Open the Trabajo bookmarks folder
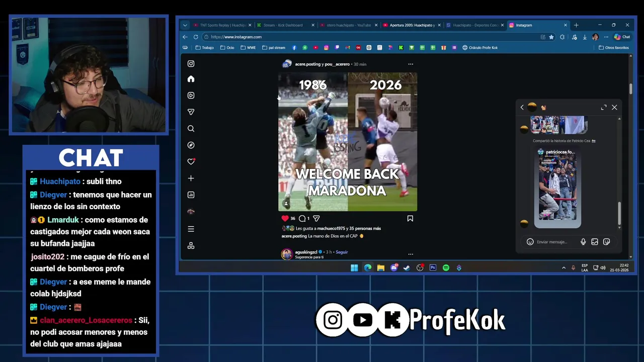The image size is (644, 362). pos(204,48)
